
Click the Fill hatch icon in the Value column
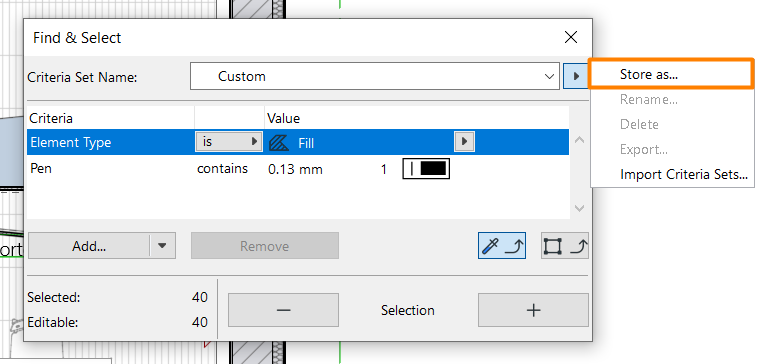[279, 143]
